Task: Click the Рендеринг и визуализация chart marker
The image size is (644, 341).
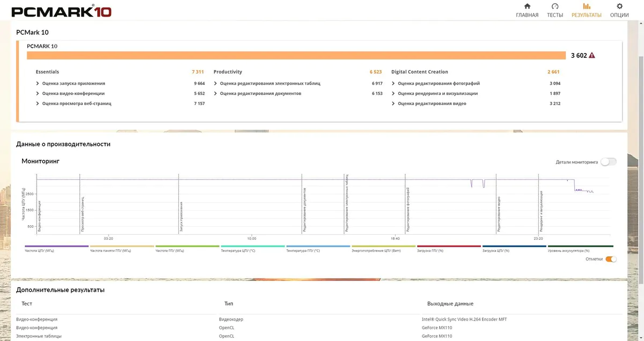Action: pos(541,210)
